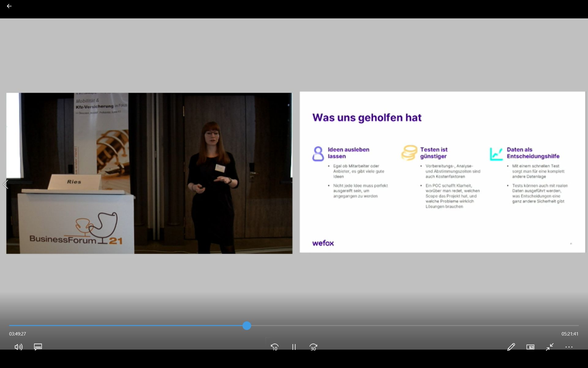Pause the video playback

(294, 347)
